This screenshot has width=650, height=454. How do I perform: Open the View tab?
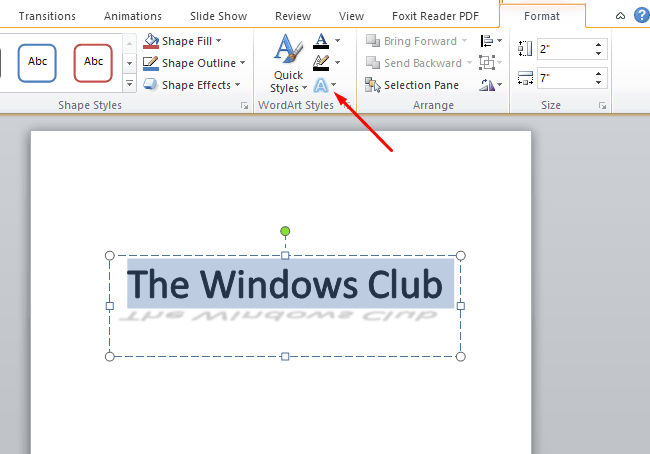[x=351, y=16]
